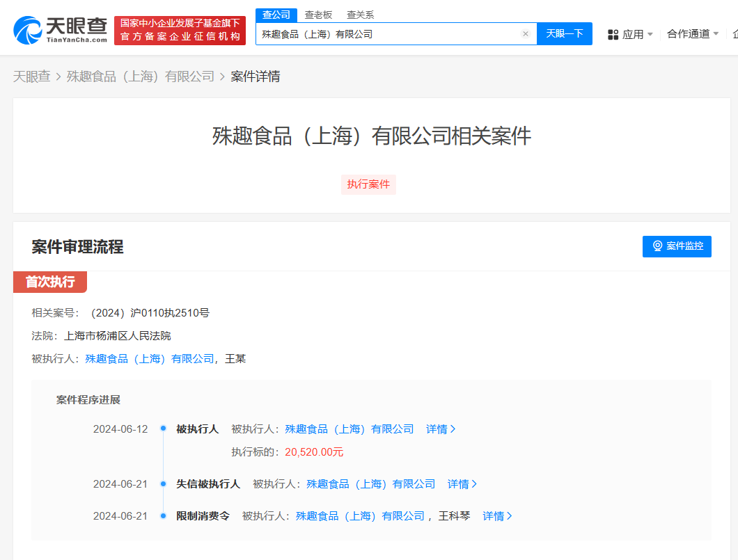This screenshot has height=560, width=738.
Task: Click the timeline dot beside 失信被执行人 entry
Action: [x=162, y=483]
